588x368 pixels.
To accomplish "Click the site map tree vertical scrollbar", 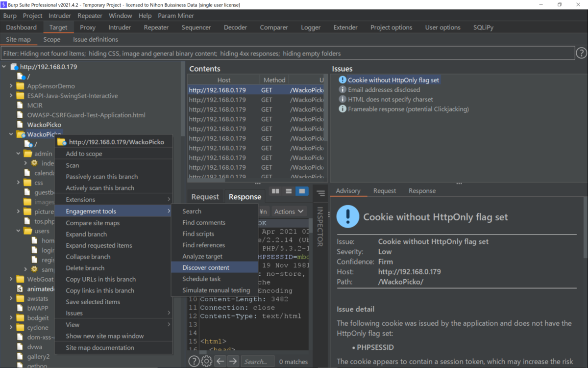I will (183, 98).
